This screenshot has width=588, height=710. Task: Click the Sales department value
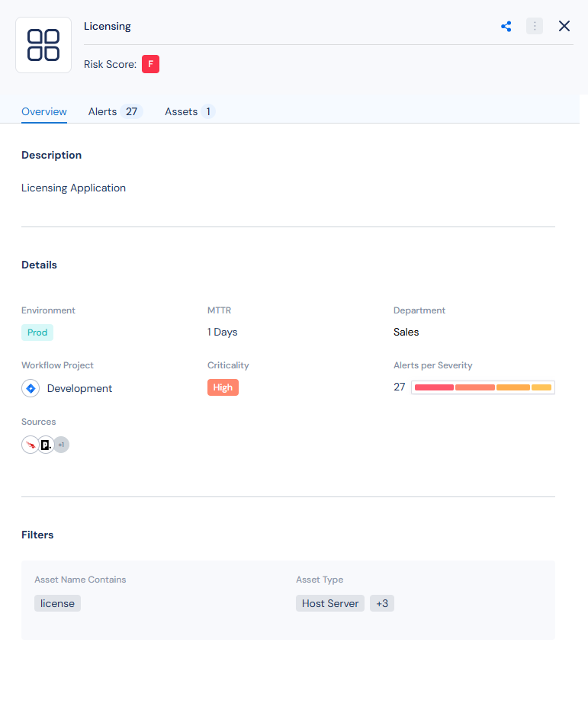coord(406,332)
